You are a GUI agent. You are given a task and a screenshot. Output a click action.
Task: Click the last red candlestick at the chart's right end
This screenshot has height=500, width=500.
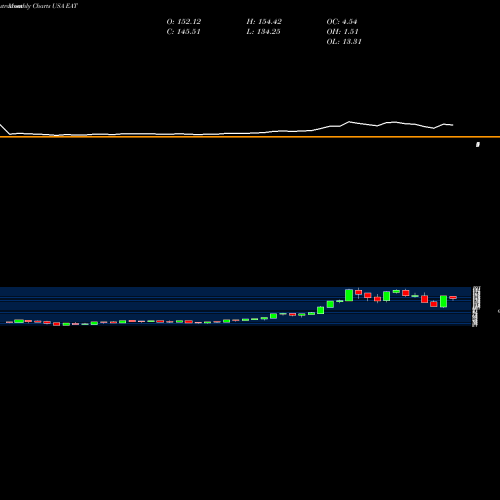453,297
